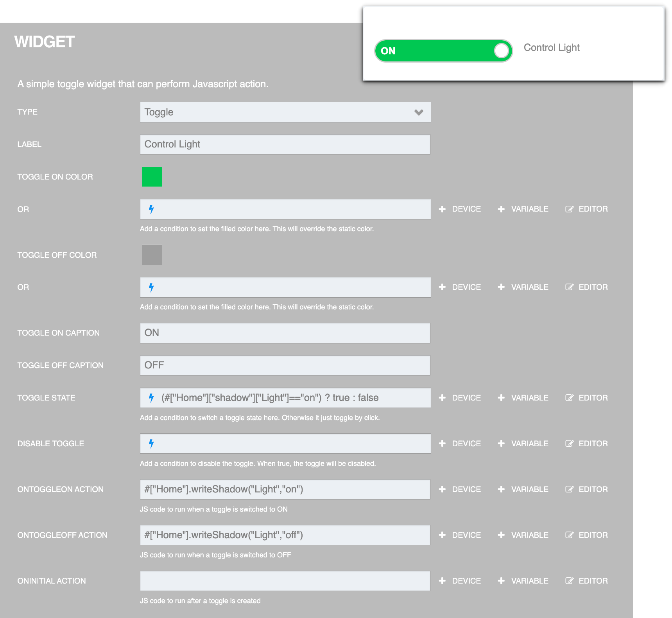
Task: Add Device to Disable Toggle
Action: coord(460,444)
